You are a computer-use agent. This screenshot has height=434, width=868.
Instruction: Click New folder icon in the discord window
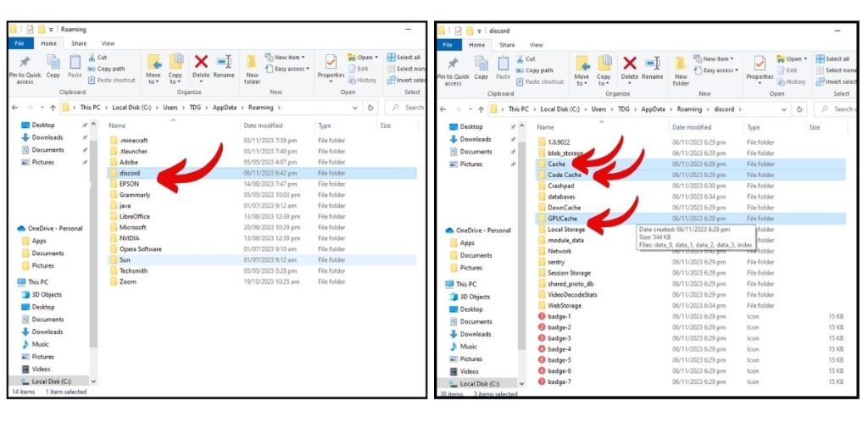(681, 68)
